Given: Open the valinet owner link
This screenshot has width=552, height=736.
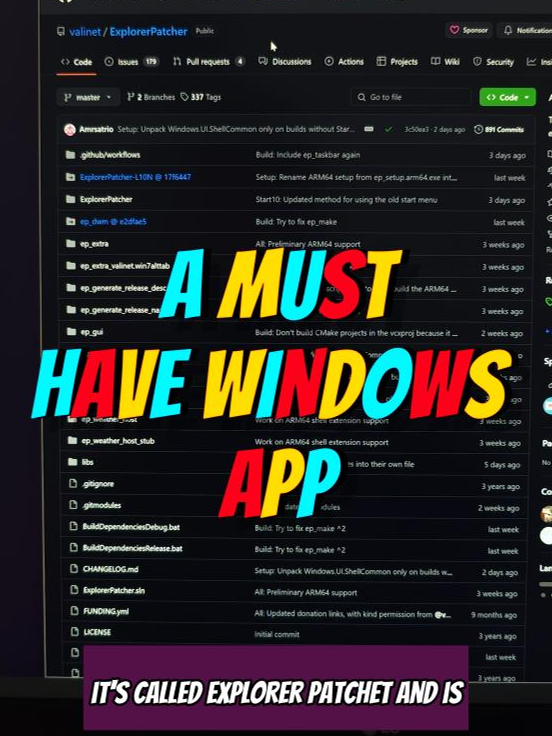Looking at the screenshot, I should pos(85,32).
